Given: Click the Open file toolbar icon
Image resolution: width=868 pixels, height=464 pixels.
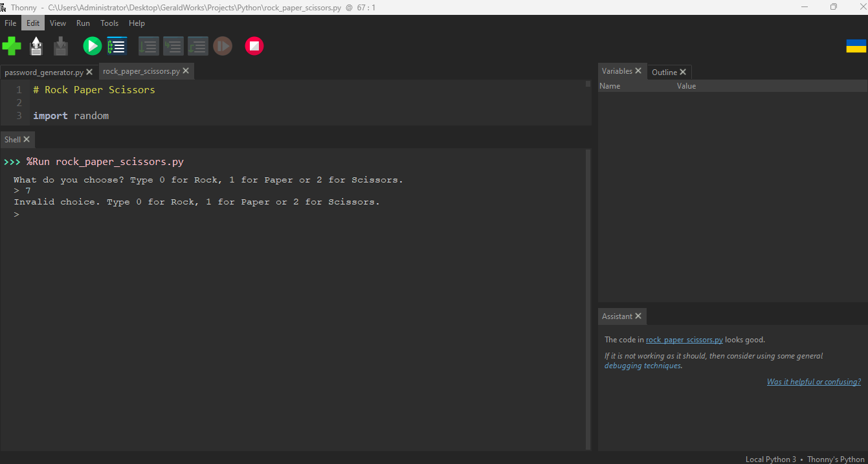Looking at the screenshot, I should coord(36,46).
